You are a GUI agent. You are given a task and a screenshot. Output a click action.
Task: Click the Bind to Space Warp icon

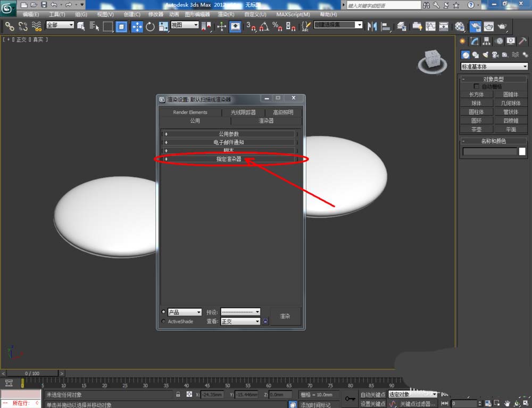click(36, 27)
